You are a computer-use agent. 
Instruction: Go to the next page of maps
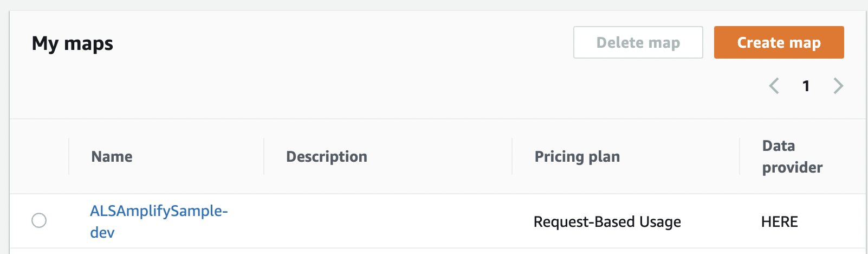click(x=838, y=86)
